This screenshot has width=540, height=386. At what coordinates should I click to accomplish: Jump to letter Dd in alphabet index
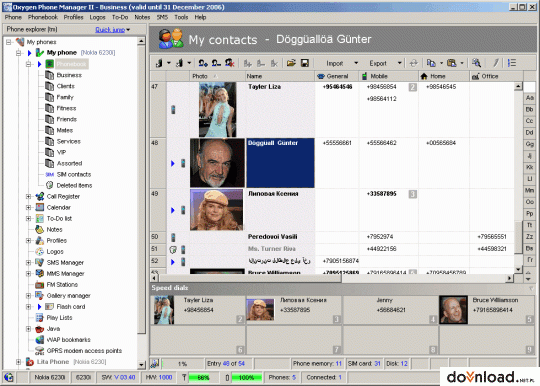point(529,133)
